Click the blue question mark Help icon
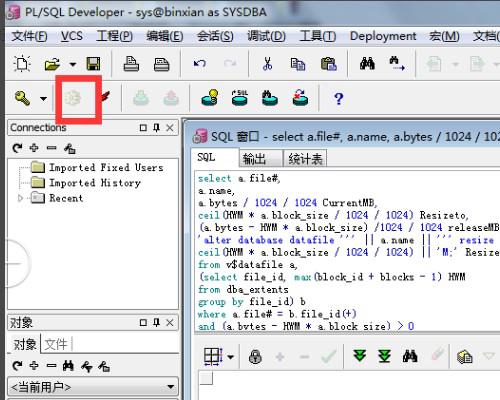 [x=338, y=98]
